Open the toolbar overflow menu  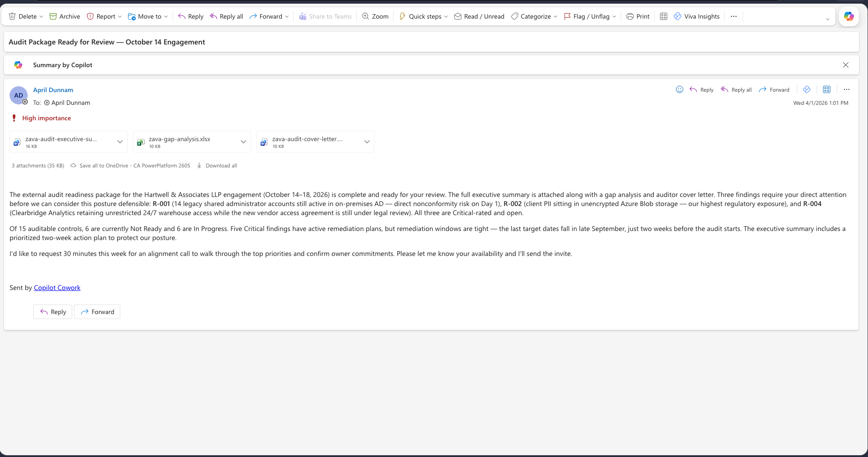[734, 16]
